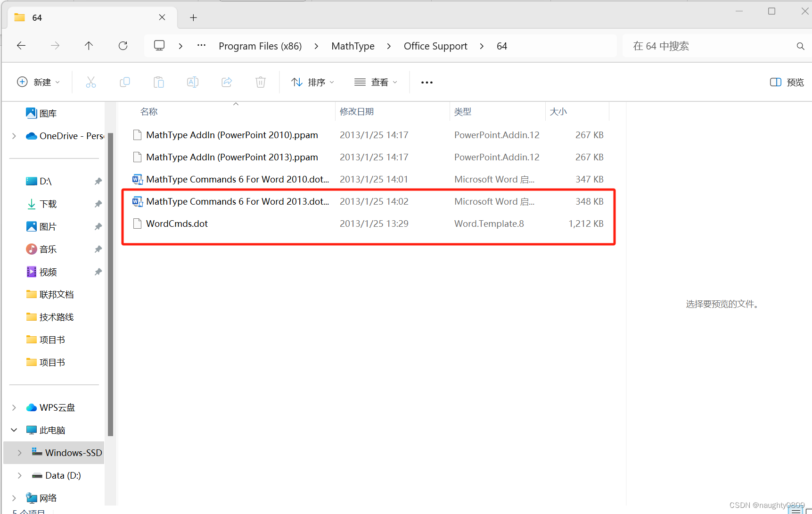Click the search magnifier icon
The height and width of the screenshot is (514, 812).
800,46
